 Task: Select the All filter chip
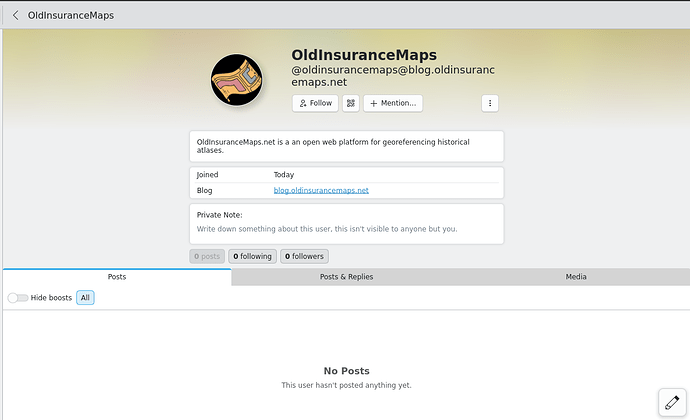point(85,298)
